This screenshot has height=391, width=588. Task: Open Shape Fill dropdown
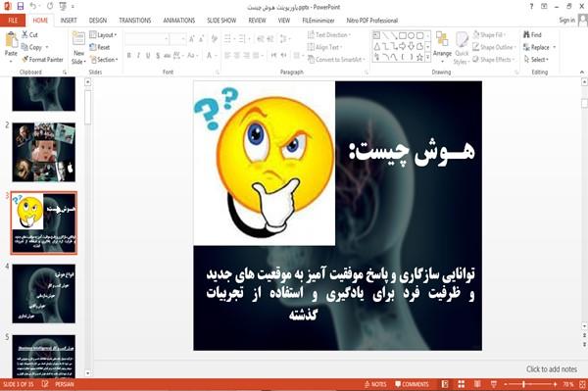point(489,35)
